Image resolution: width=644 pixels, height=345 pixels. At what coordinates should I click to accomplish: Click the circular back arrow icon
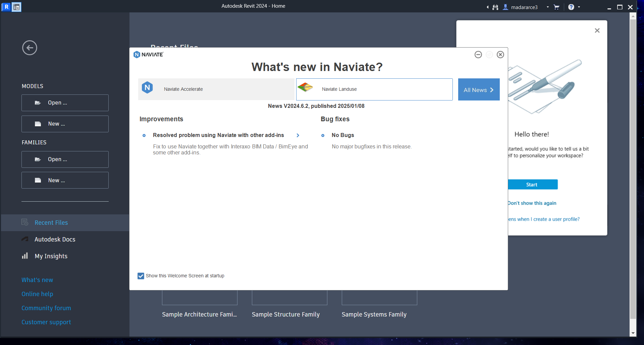coord(30,48)
